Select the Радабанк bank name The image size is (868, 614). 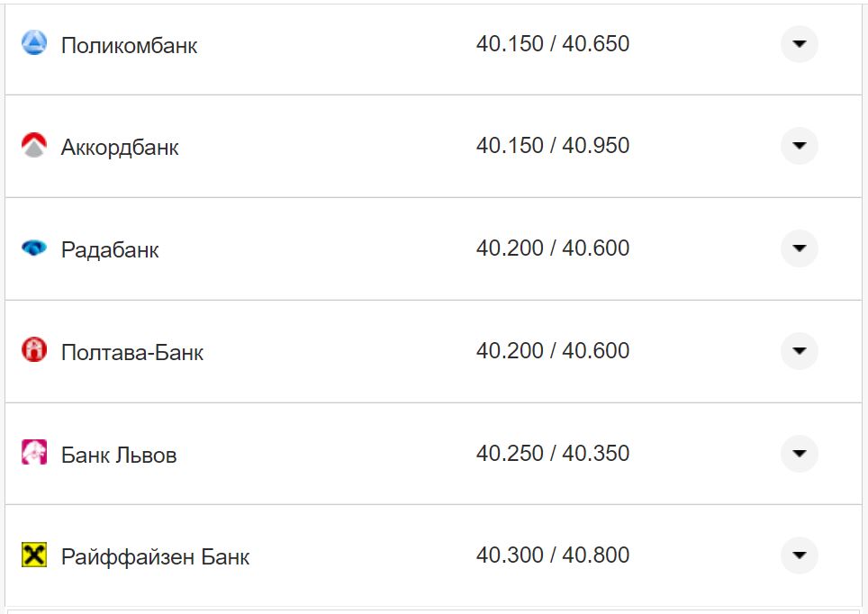tap(110, 250)
